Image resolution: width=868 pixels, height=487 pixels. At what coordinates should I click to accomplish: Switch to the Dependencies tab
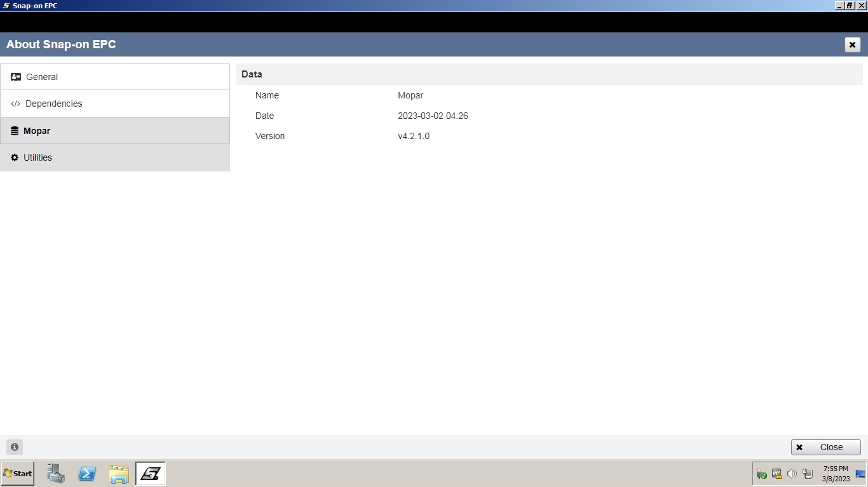[x=115, y=103]
